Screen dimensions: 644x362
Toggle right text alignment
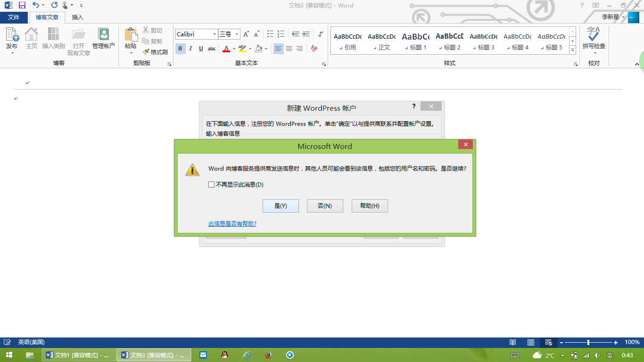(x=300, y=49)
